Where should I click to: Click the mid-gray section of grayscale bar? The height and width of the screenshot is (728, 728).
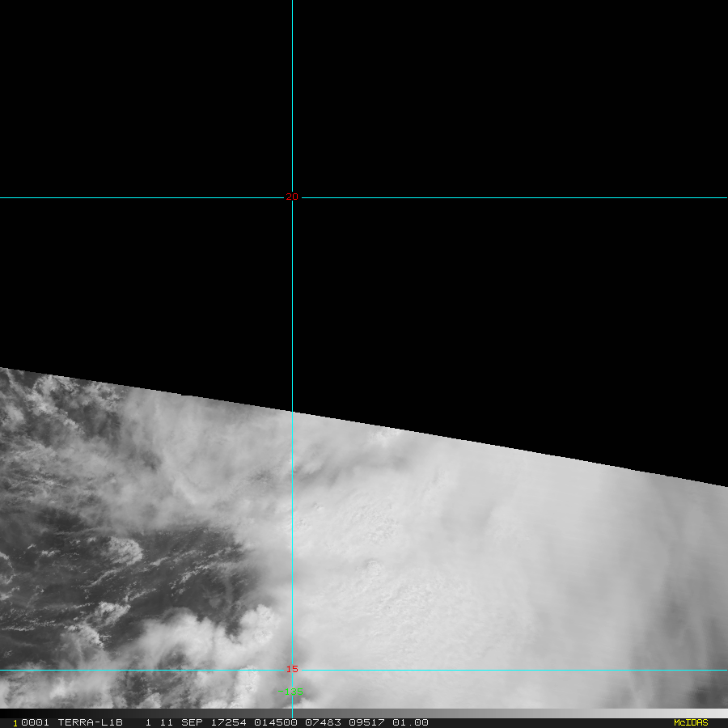(371, 713)
